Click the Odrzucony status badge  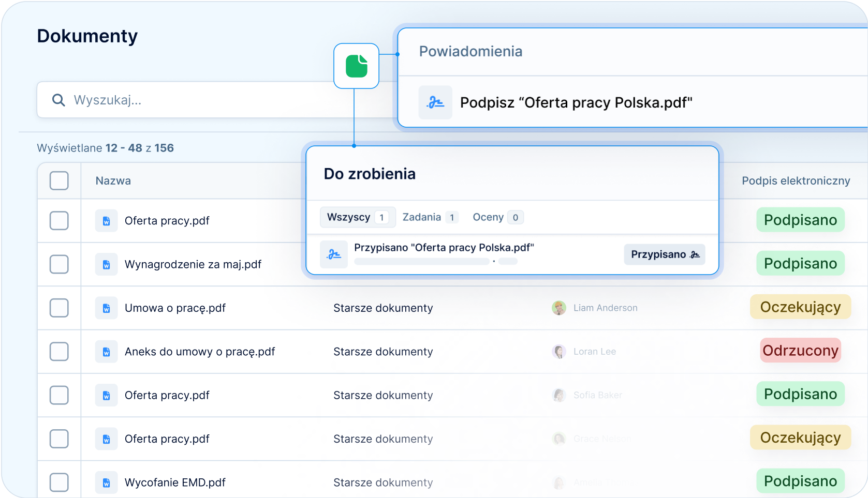pyautogui.click(x=800, y=351)
